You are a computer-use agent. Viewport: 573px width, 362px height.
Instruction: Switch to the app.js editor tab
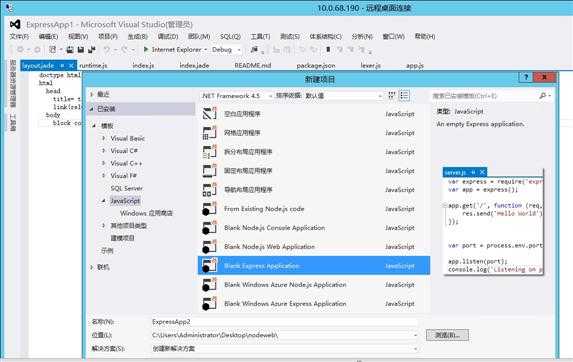pyautogui.click(x=415, y=65)
